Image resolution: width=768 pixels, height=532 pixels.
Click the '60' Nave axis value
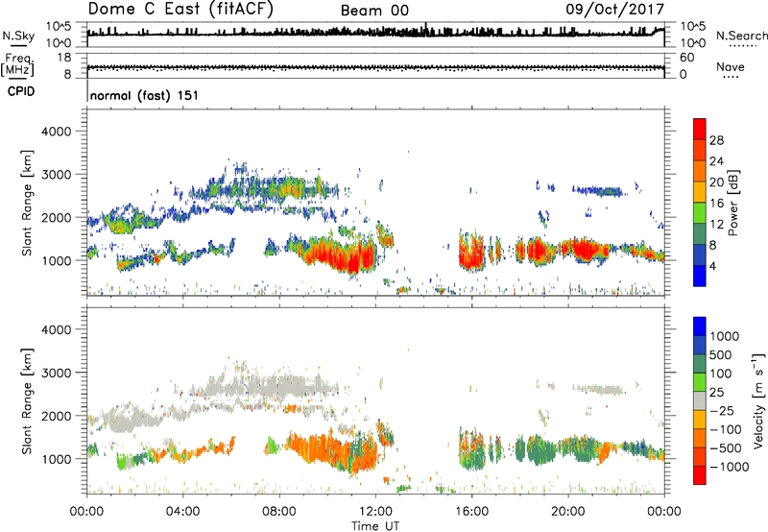(687, 58)
